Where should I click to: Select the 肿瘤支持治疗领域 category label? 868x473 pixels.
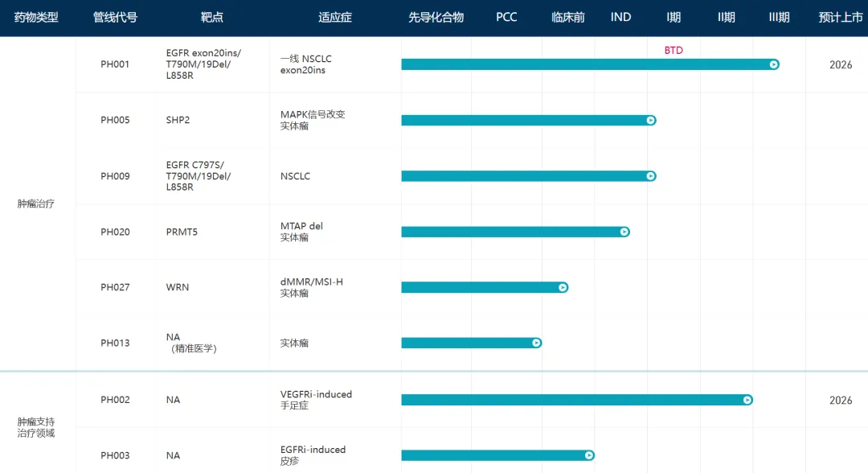[x=36, y=427]
